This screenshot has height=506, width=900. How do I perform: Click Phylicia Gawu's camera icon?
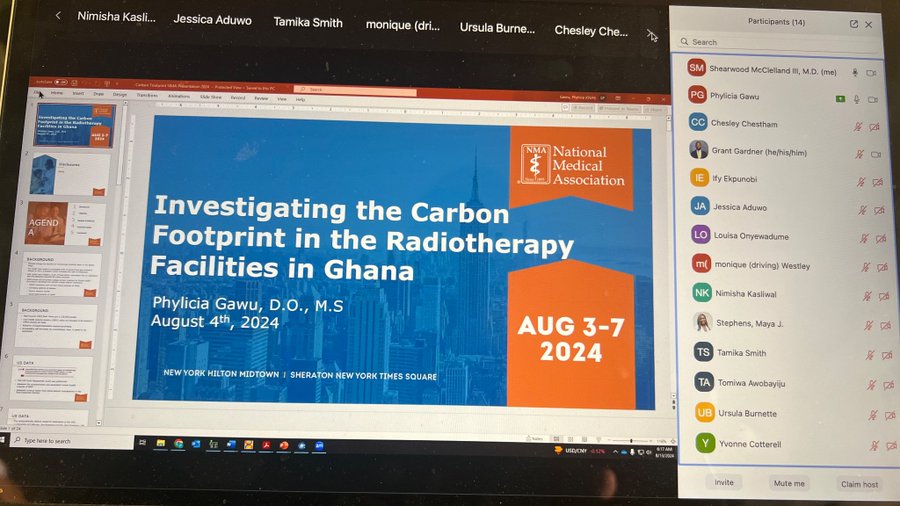pos(873,100)
